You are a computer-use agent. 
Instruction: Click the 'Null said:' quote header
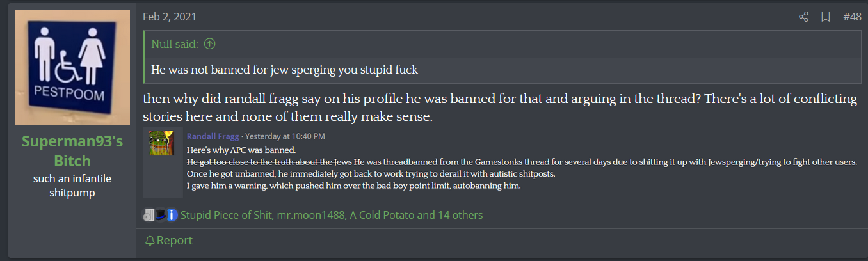click(175, 44)
